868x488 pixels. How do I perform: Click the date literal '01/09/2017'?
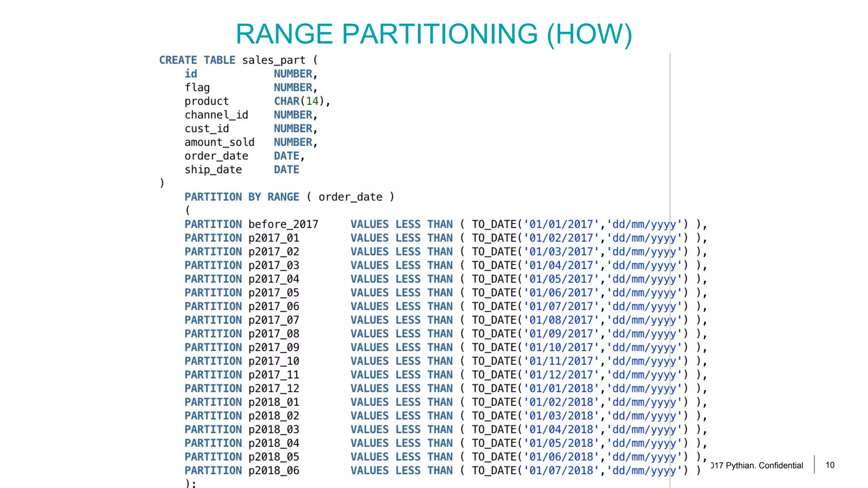(x=561, y=334)
